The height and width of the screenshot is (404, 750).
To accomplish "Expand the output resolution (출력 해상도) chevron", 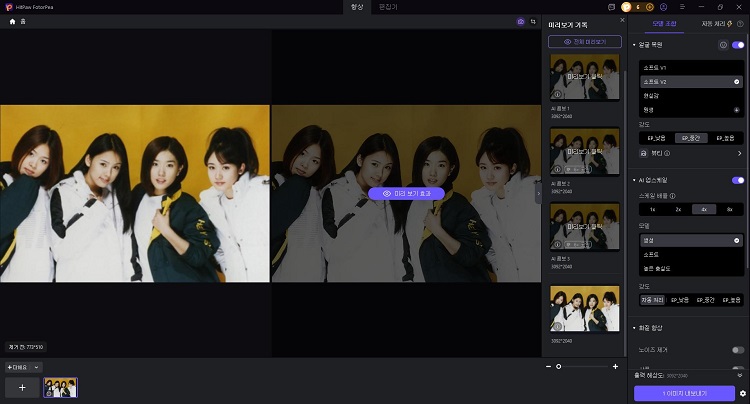I will pyautogui.click(x=740, y=375).
